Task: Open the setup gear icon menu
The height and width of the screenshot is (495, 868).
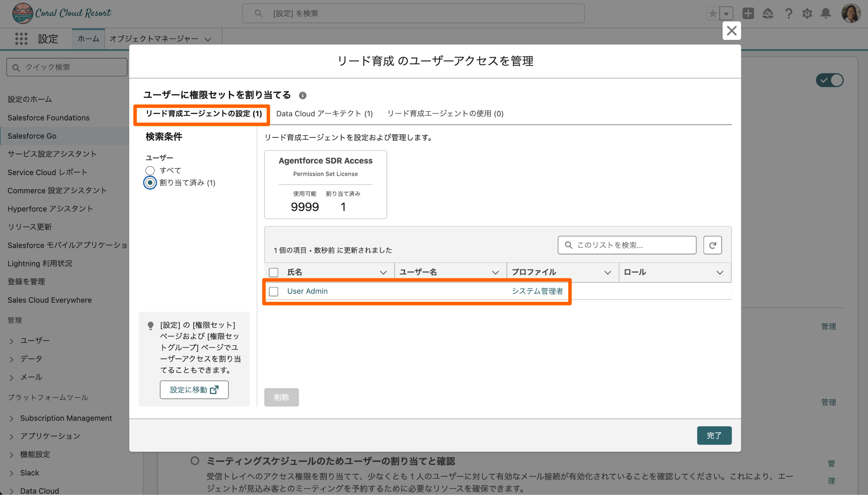Action: click(807, 14)
